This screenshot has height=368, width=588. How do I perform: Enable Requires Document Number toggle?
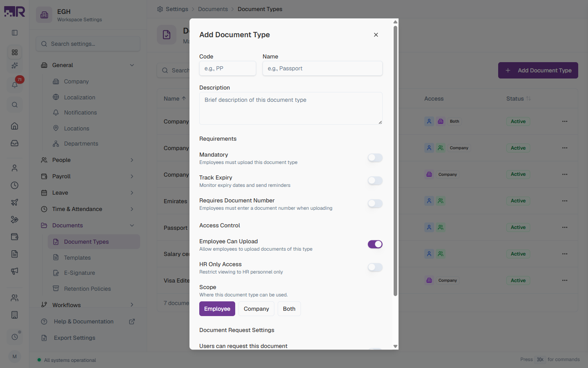click(375, 204)
